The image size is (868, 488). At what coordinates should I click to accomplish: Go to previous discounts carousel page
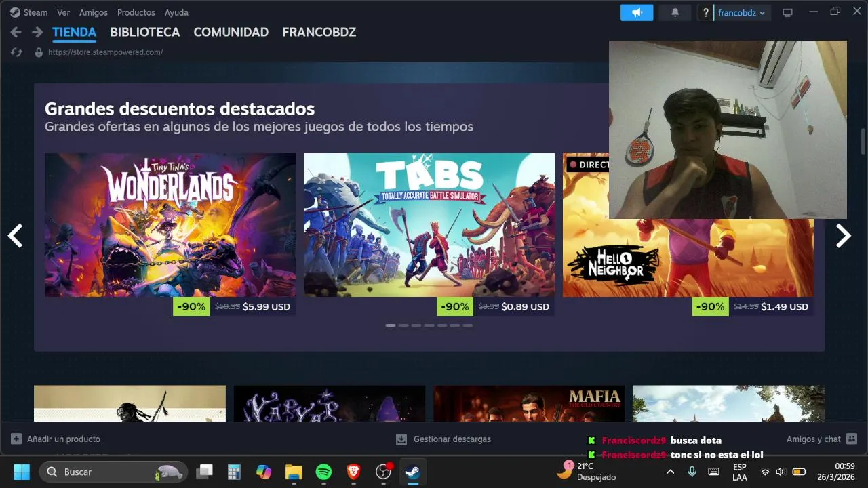(15, 236)
